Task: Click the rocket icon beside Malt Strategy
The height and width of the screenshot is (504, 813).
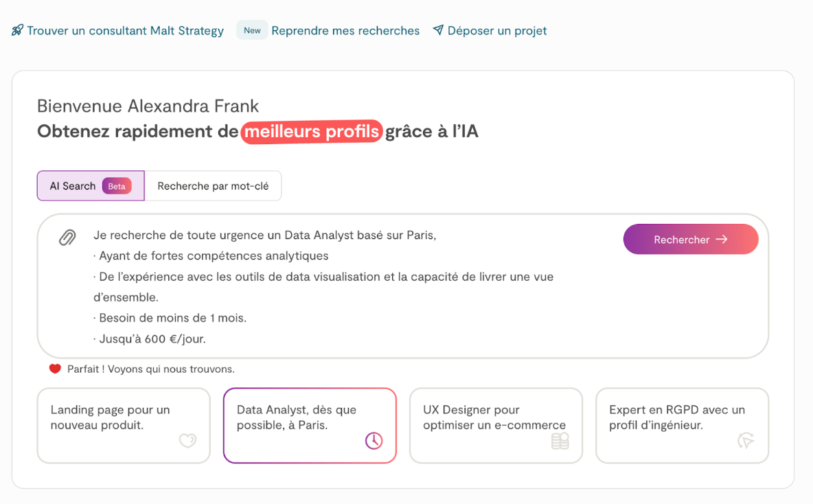Action: 17,30
